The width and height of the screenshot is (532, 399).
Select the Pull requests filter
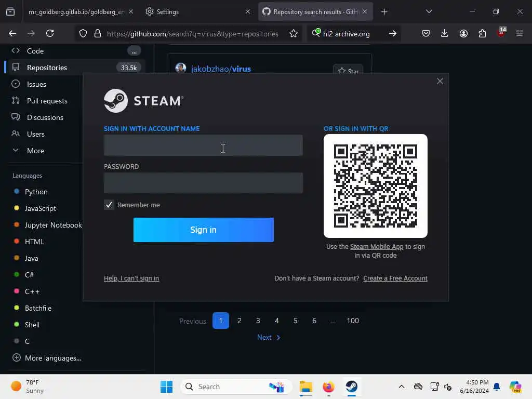click(x=47, y=101)
